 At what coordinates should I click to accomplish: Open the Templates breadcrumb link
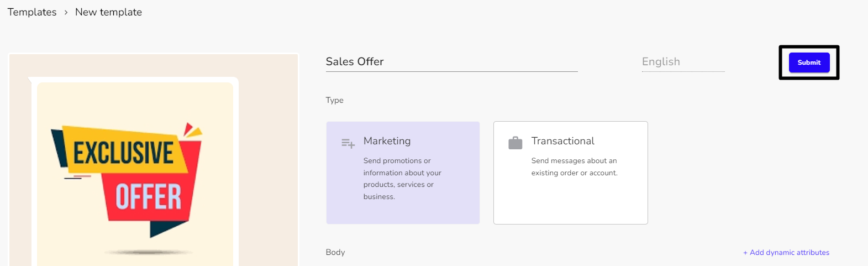(32, 12)
